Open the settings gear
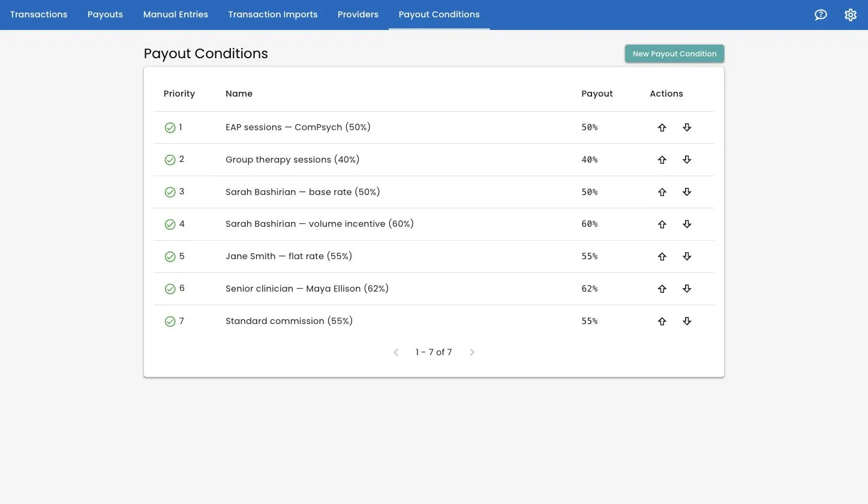868x504 pixels. (x=851, y=14)
